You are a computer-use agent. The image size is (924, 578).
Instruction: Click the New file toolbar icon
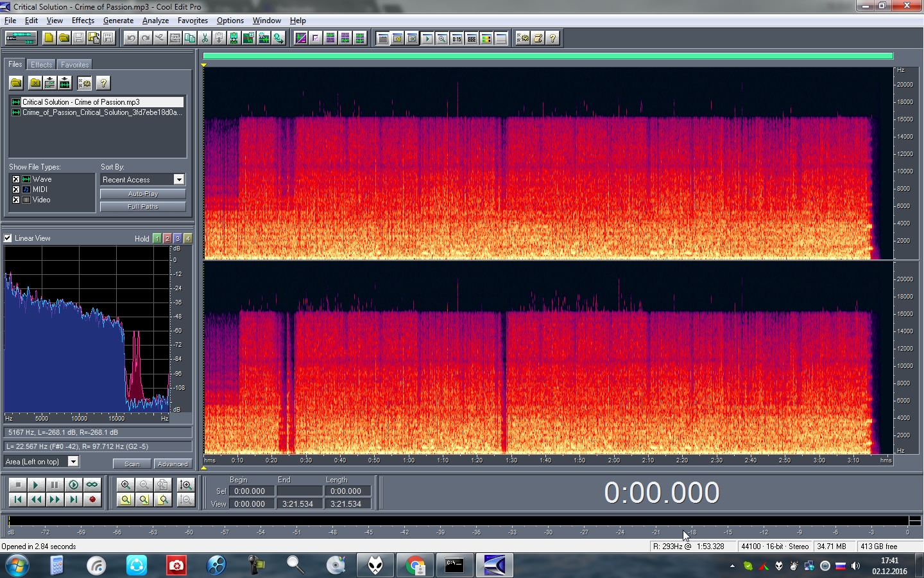(x=49, y=38)
